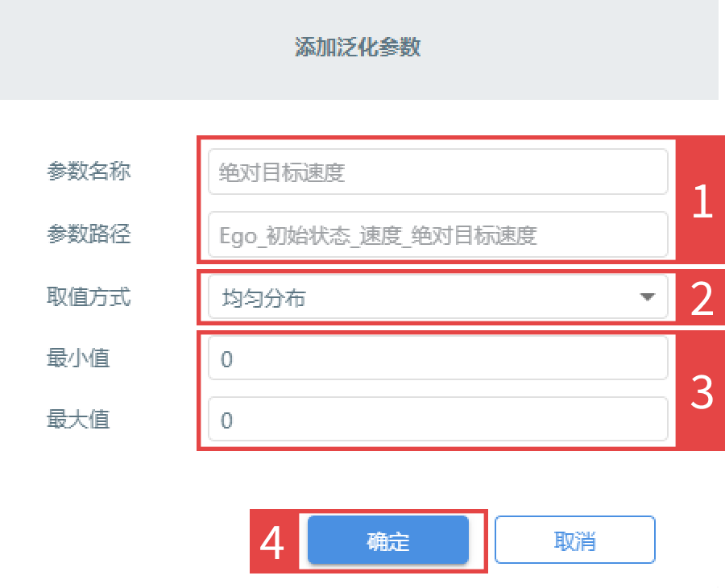Confirm with the blue 确定 button
Screen dimensions: 725x588
(388, 540)
